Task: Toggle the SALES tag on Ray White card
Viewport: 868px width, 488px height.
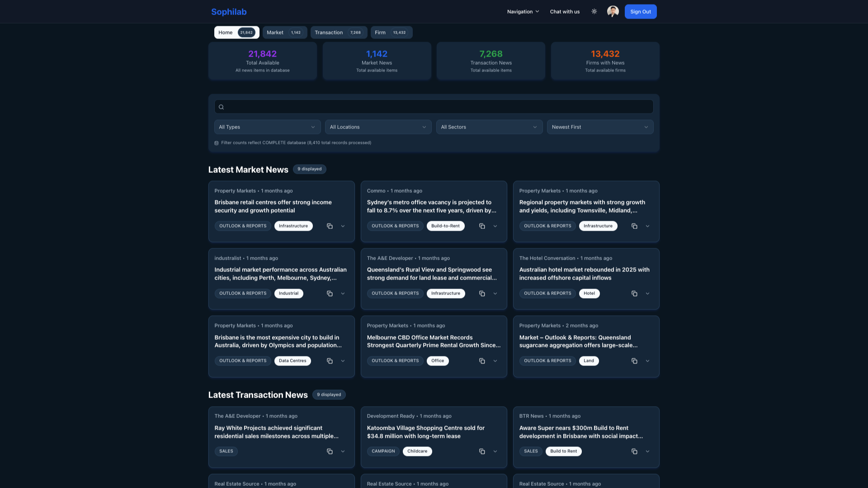Action: point(226,451)
